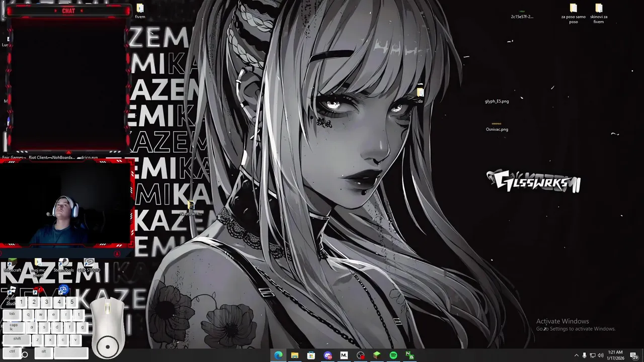Select the Nautical desktop shortcut

[x=191, y=209]
